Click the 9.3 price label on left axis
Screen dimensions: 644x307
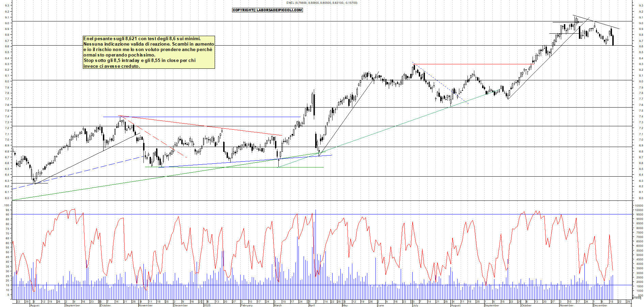click(7, 6)
